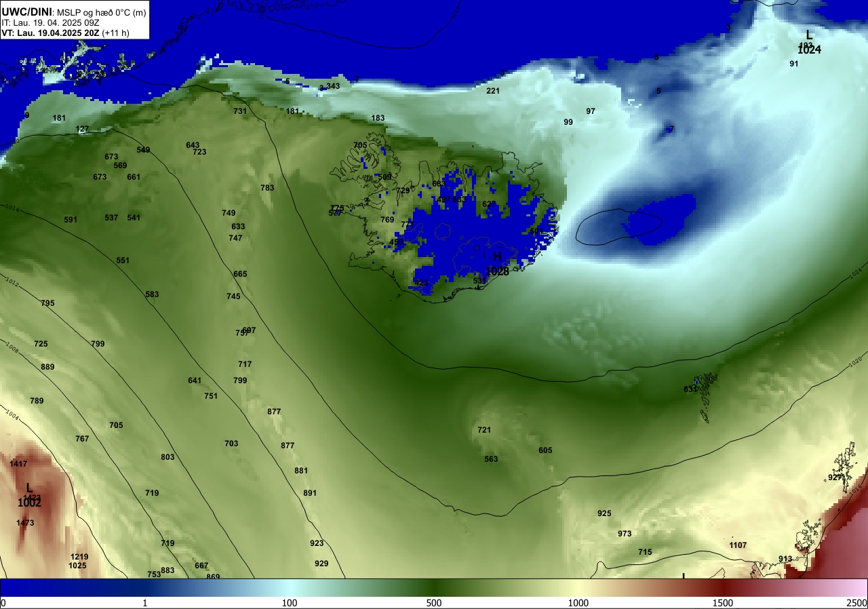The height and width of the screenshot is (609, 868).
Task: Click the 1500 tick label on colorbar
Action: [723, 603]
